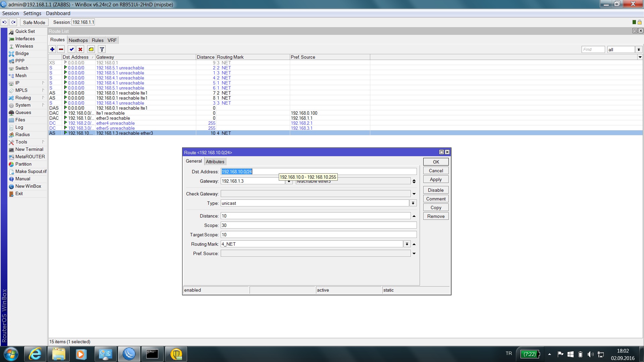Click Exit in the sidebar
The height and width of the screenshot is (362, 644).
pos(19,193)
